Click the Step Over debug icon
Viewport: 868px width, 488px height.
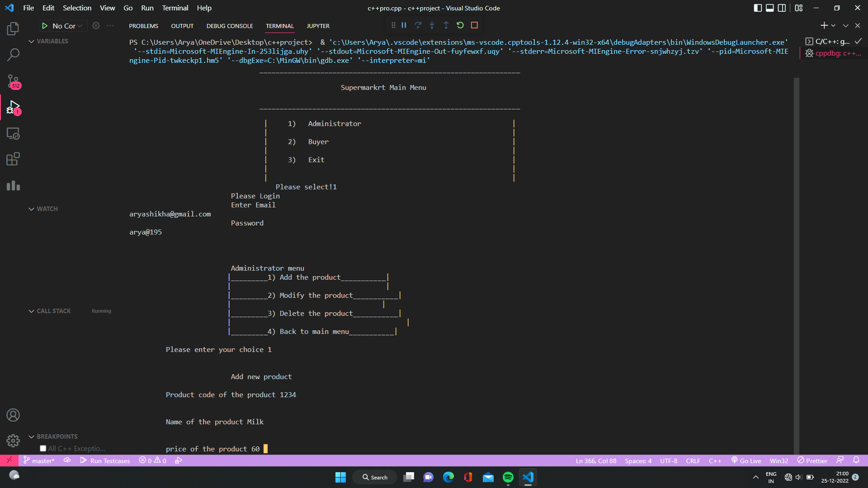click(x=418, y=25)
